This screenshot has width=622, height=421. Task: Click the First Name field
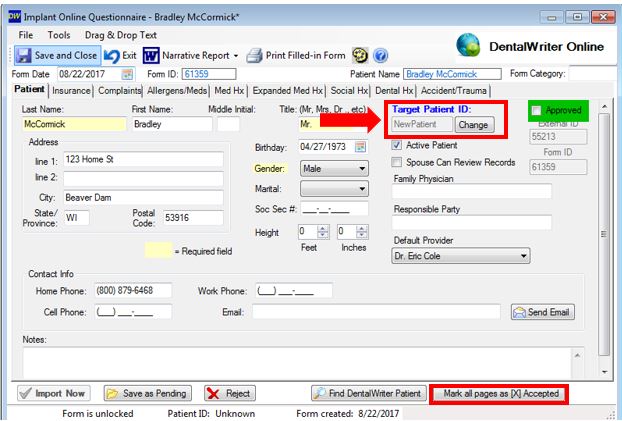pyautogui.click(x=173, y=124)
